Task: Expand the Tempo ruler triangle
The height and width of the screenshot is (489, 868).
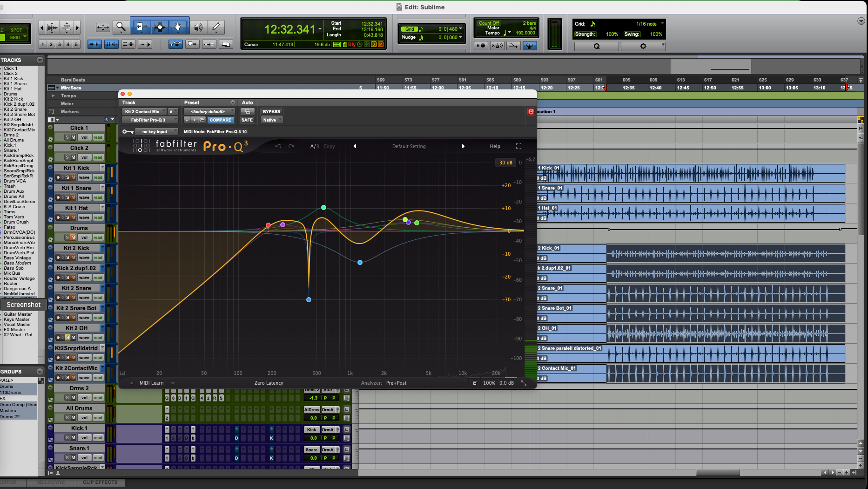Action: 53,95
